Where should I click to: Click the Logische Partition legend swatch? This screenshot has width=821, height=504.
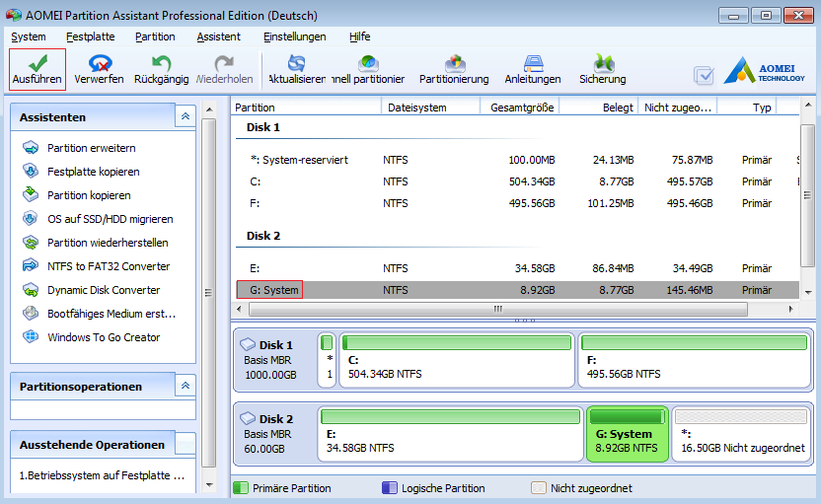pyautogui.click(x=390, y=488)
